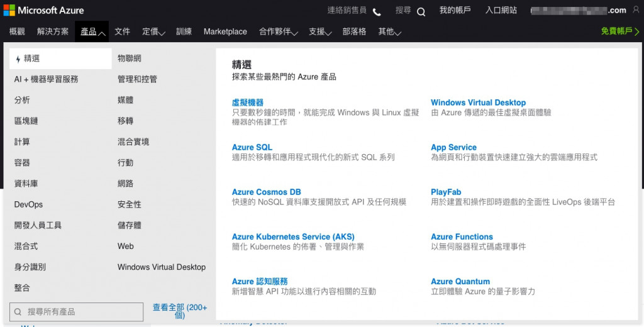644x327 pixels.
Task: Select the 混合實境 category
Action: [x=133, y=142]
